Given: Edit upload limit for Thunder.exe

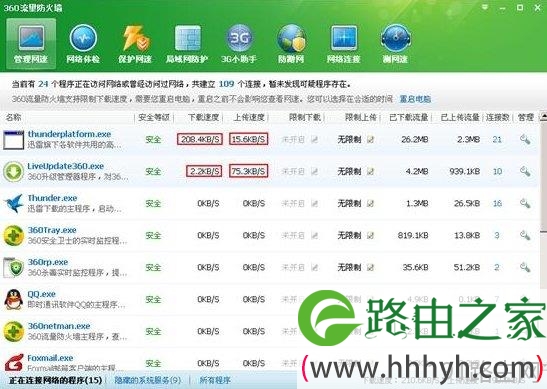Looking at the screenshot, I should (370, 203).
